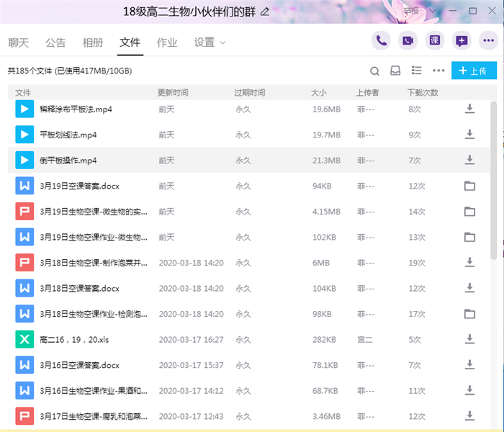Go to the 作业 tab
The height and width of the screenshot is (432, 504).
click(x=167, y=42)
